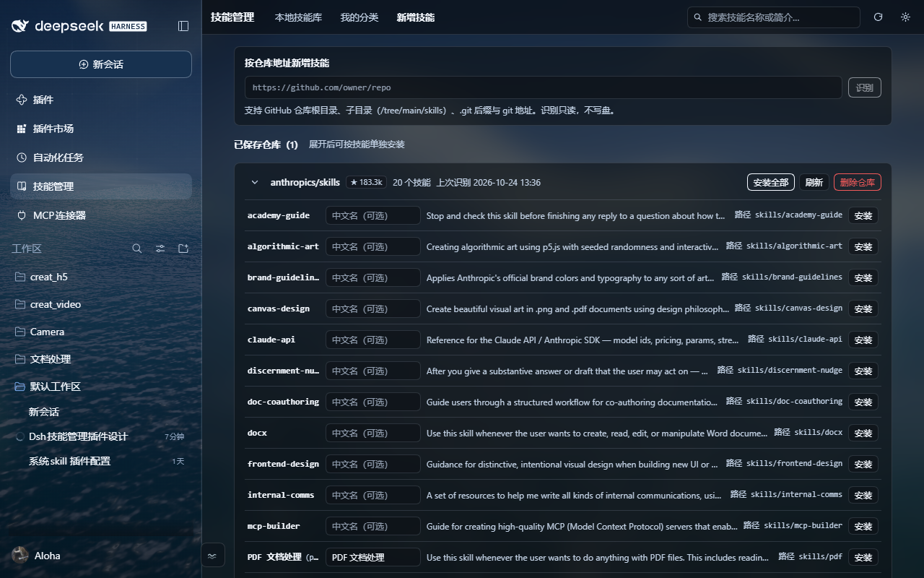
Task: Click the 1.83.3k star badge
Action: pyautogui.click(x=367, y=183)
